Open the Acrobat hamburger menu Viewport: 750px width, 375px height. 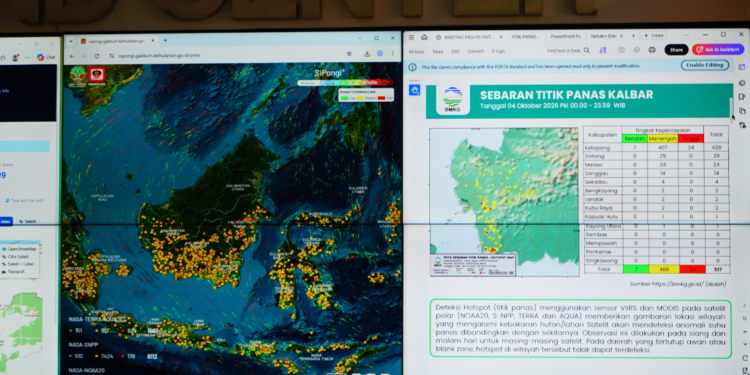click(411, 37)
